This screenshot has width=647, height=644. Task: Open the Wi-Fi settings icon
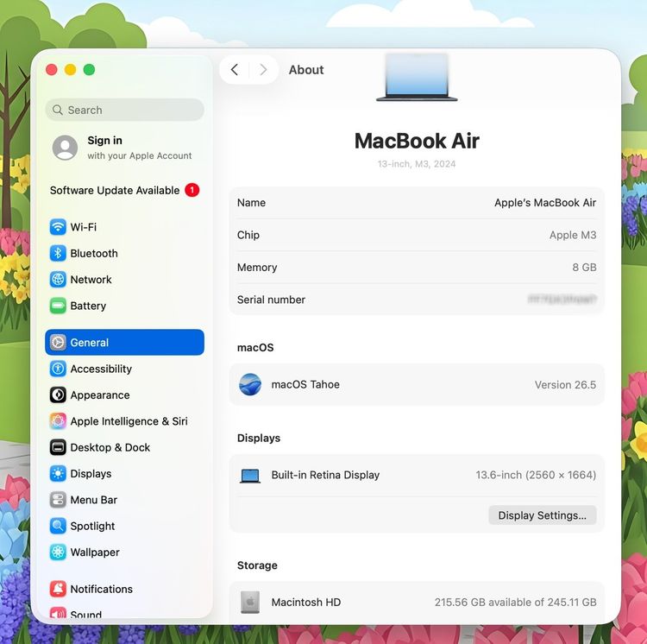point(58,227)
